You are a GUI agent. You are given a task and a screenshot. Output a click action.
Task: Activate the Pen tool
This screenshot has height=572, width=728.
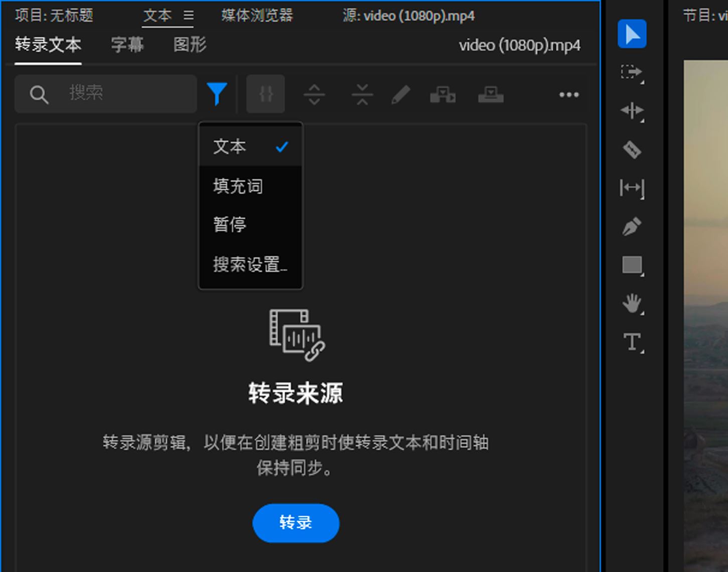[x=632, y=226]
